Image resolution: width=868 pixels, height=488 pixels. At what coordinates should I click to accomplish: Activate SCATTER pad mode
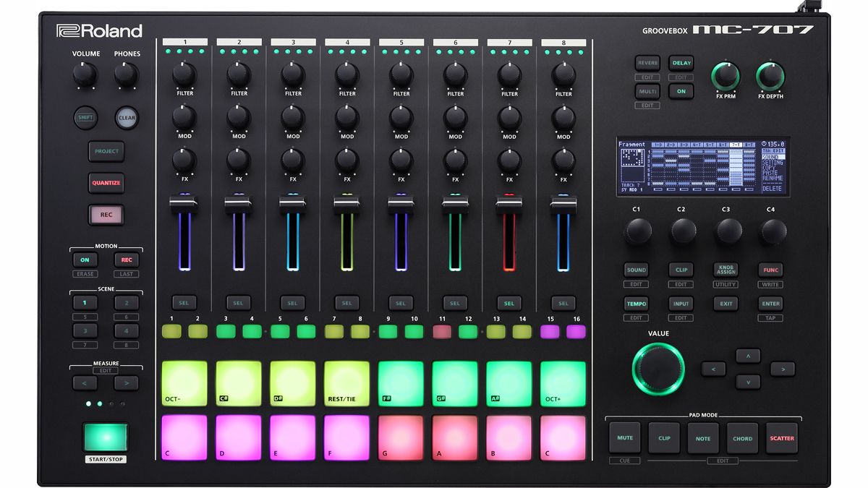781,437
